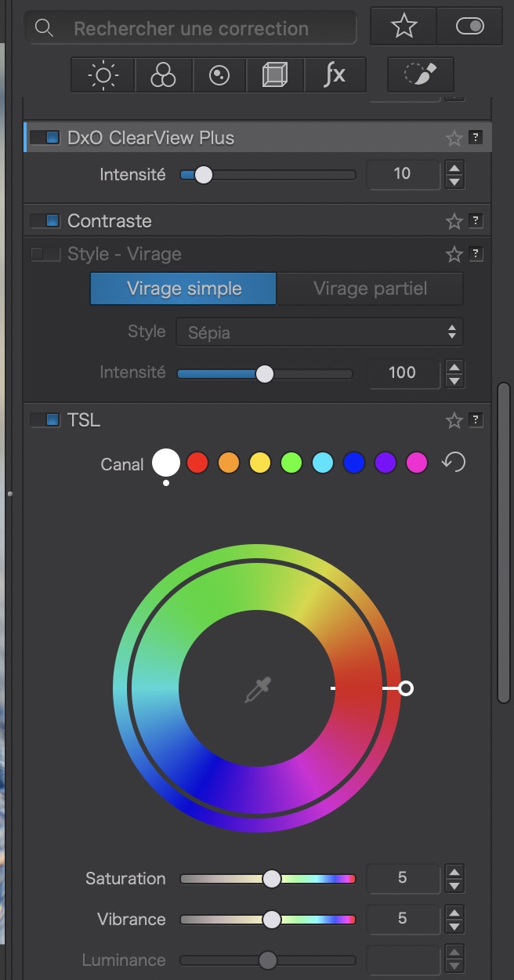The height and width of the screenshot is (980, 514).
Task: Switch to the Virage partiel tab
Action: (370, 289)
